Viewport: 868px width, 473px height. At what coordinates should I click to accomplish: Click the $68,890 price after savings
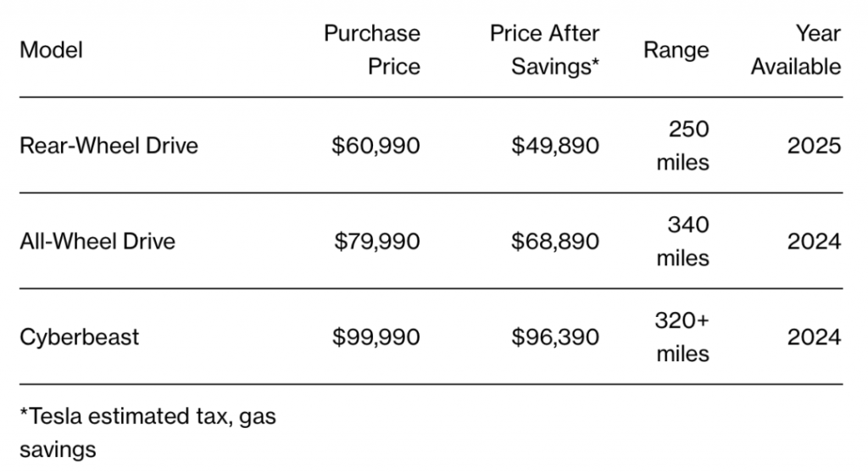coord(555,242)
